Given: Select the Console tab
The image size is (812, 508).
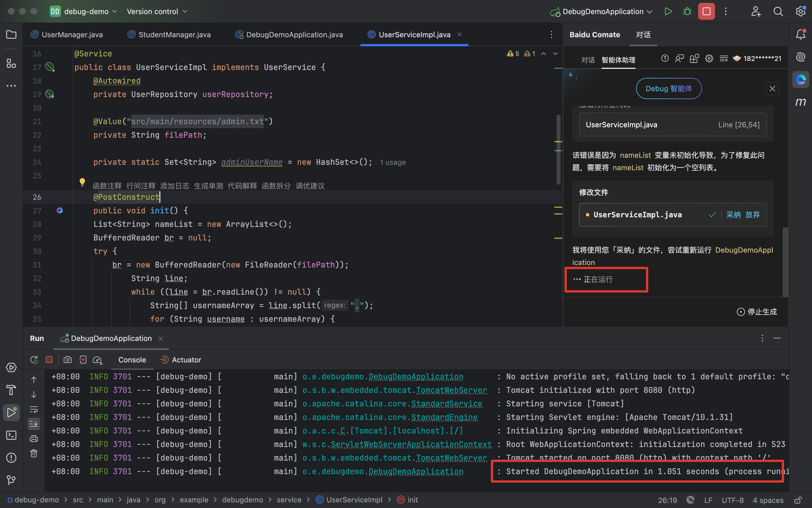Looking at the screenshot, I should click(x=132, y=360).
